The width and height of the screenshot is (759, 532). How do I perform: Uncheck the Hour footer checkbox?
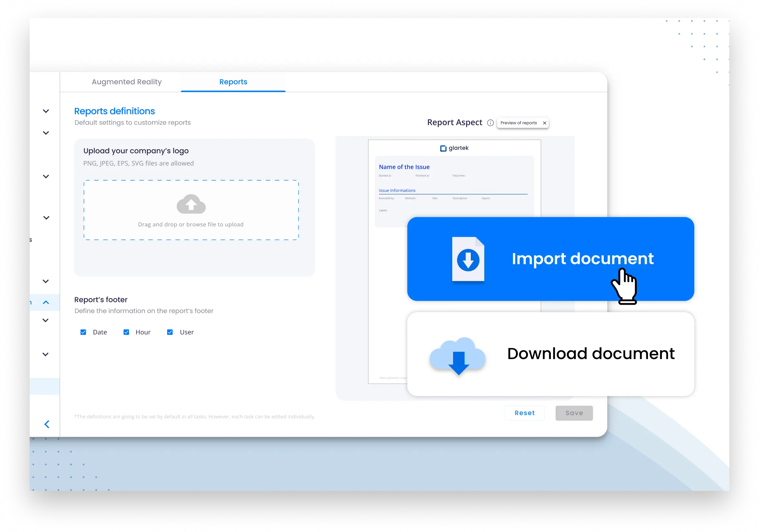126,332
